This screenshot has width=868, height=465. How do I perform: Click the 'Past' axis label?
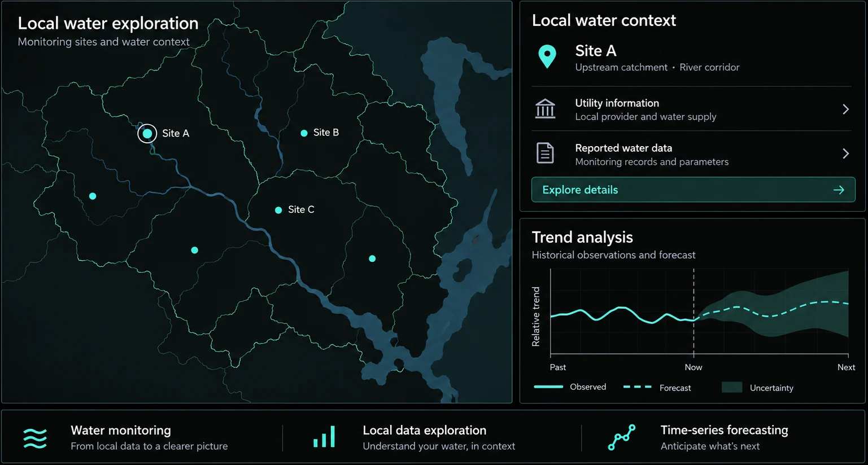click(558, 367)
